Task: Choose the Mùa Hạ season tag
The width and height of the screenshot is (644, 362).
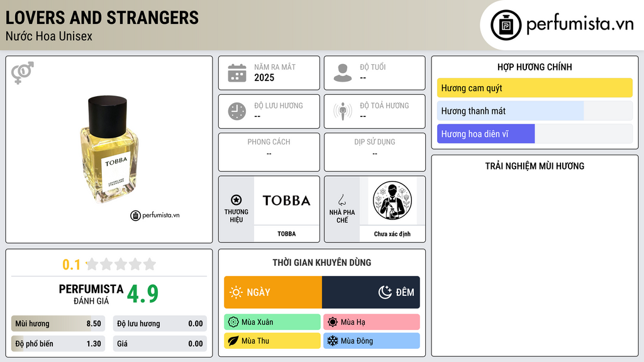Action: point(372,322)
